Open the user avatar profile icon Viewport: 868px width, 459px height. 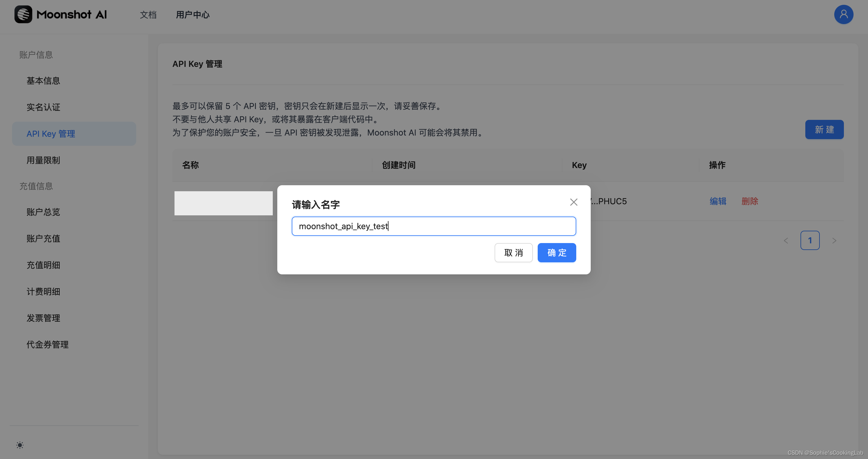coord(843,14)
